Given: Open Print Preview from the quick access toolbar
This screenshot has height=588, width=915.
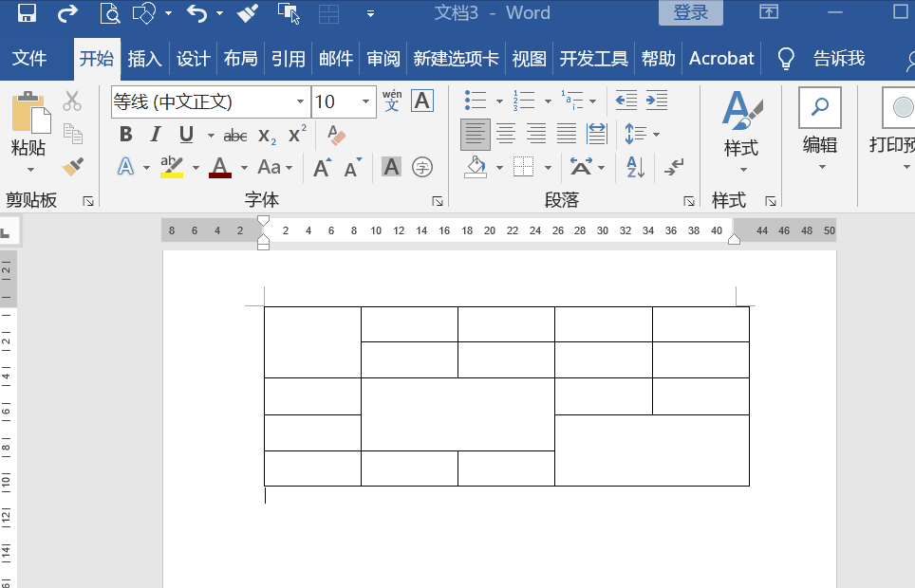Looking at the screenshot, I should [109, 13].
